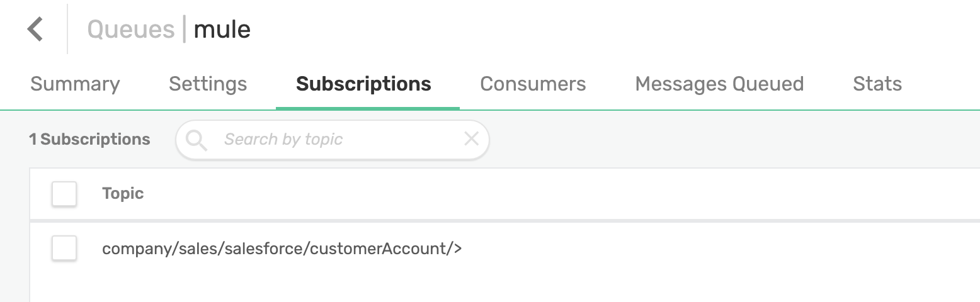Click the mule queue name
The height and width of the screenshot is (302, 980).
222,30
